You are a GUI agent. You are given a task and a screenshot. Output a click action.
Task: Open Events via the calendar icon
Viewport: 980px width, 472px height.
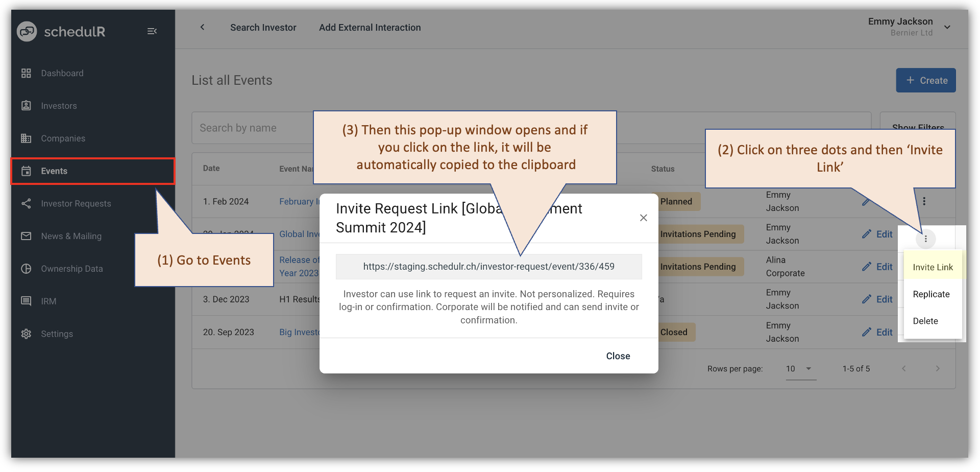click(x=26, y=171)
